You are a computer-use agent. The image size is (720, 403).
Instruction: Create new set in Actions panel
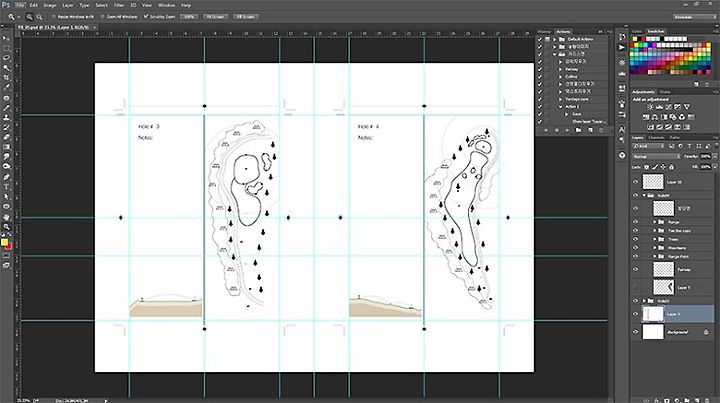click(578, 130)
